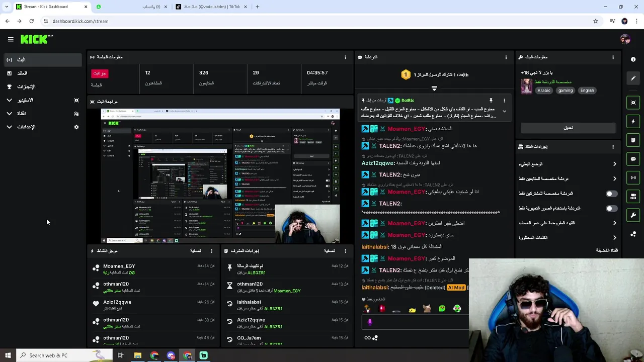Click Moamen_EGY entry in the activity feed
This screenshot has width=644, height=362.
point(153,269)
